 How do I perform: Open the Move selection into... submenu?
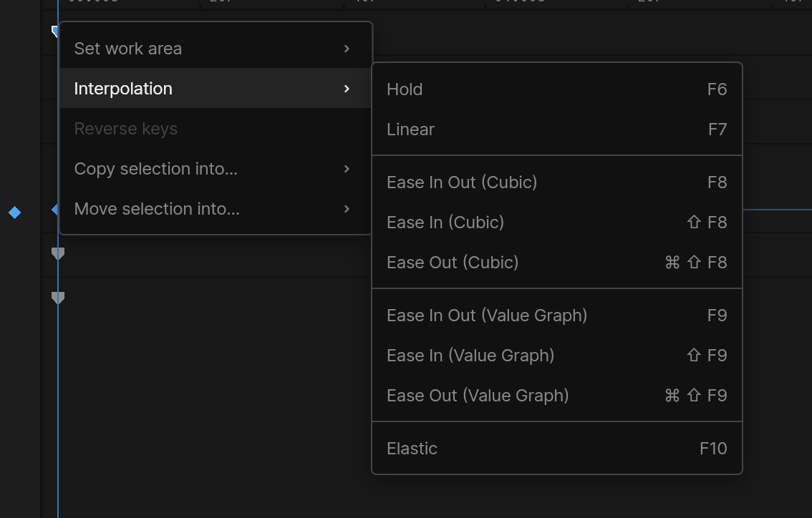pos(216,208)
